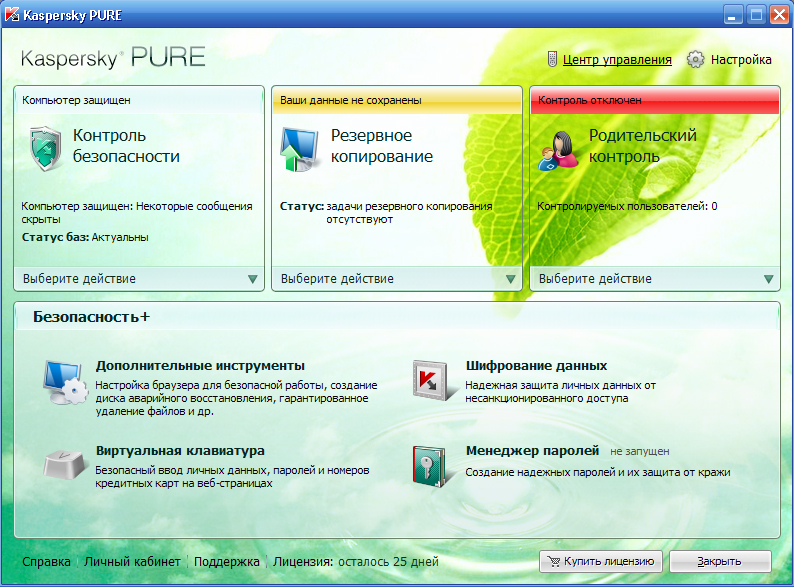Click the Закрыть button
This screenshot has width=794, height=587.
coord(720,561)
